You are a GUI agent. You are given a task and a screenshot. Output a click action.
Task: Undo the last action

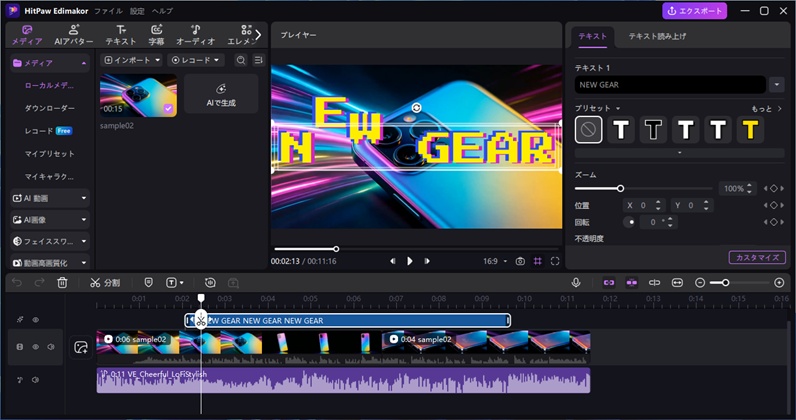[x=17, y=283]
